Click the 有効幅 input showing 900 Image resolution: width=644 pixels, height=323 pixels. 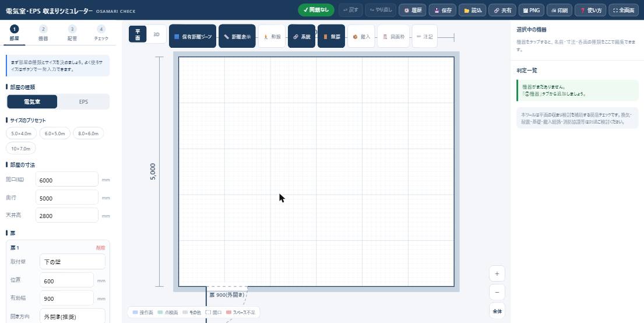67,299
